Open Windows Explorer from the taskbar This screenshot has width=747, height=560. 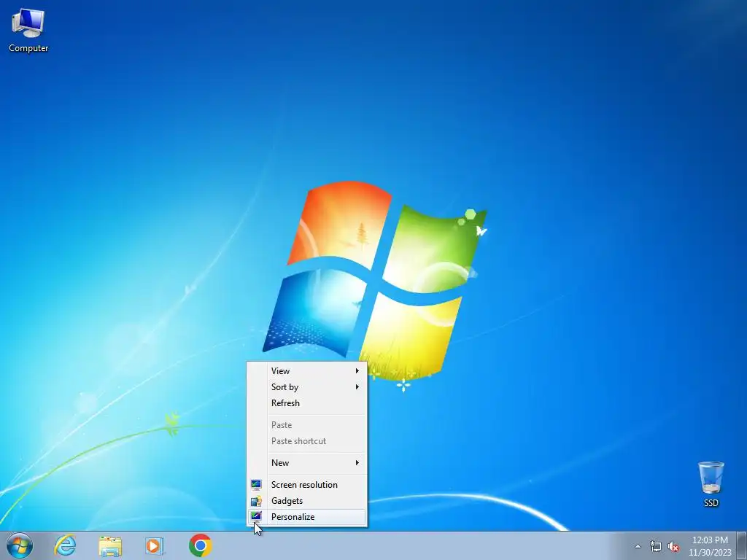pos(110,545)
